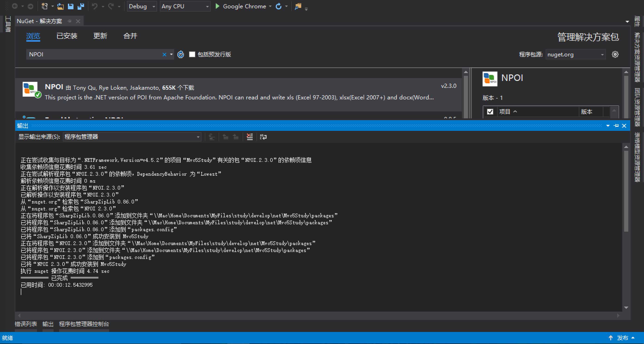The image size is (644, 344).
Task: Click the NuGet package manager settings icon
Action: [x=616, y=55]
